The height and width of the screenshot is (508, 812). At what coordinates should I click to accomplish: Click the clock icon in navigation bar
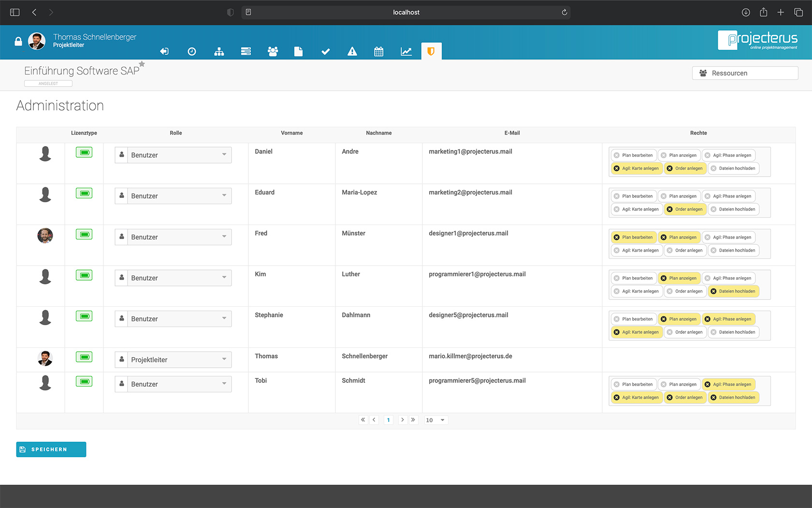[x=192, y=51]
